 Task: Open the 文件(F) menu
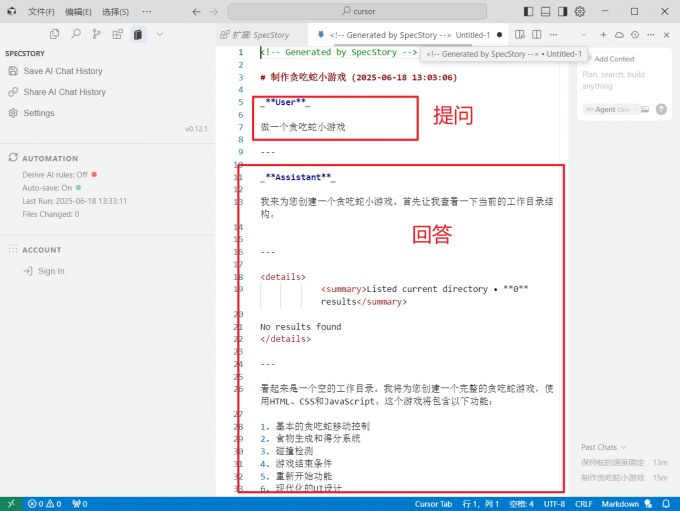[41, 12]
